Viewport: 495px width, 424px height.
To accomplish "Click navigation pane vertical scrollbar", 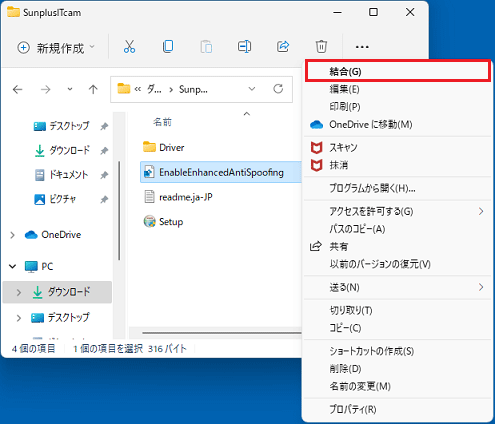I will 119,211.
